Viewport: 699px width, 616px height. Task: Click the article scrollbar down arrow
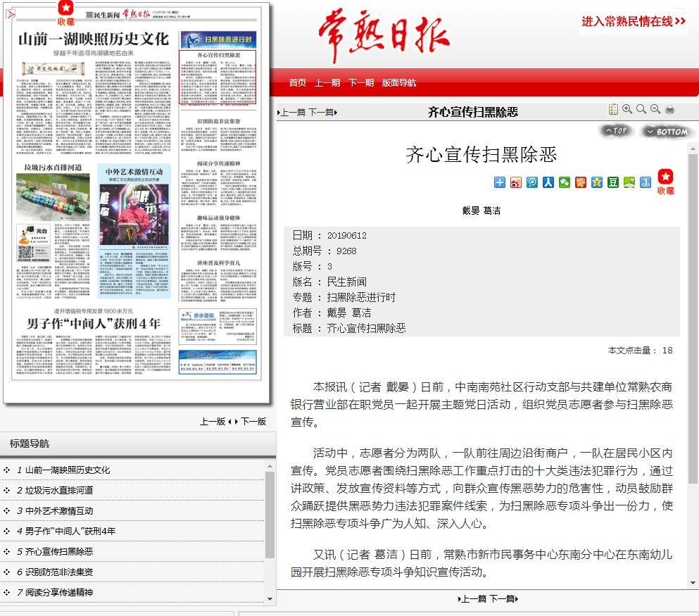tap(693, 583)
